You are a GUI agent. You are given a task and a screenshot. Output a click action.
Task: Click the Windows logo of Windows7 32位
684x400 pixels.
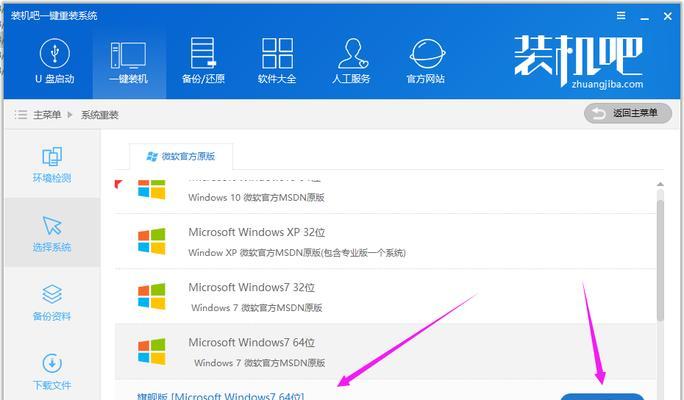click(x=152, y=296)
